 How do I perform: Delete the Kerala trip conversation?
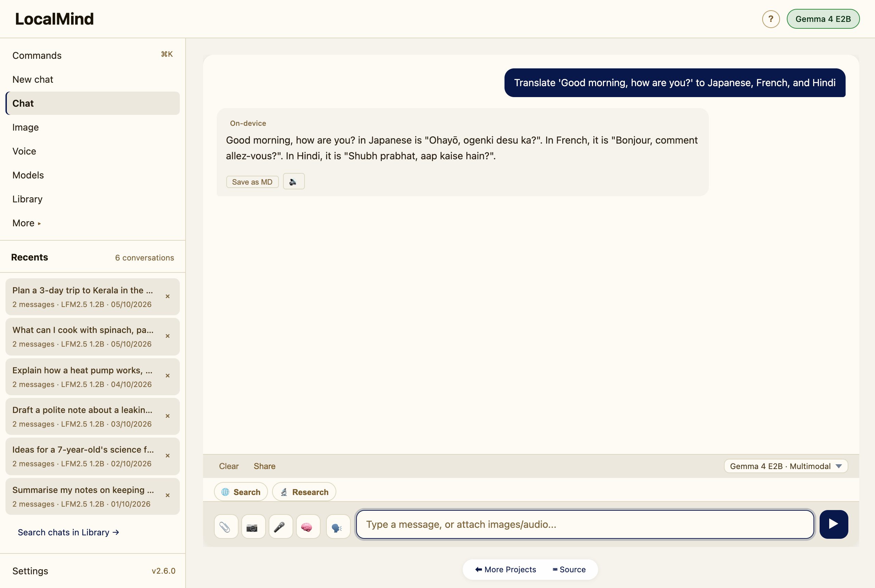click(x=167, y=296)
